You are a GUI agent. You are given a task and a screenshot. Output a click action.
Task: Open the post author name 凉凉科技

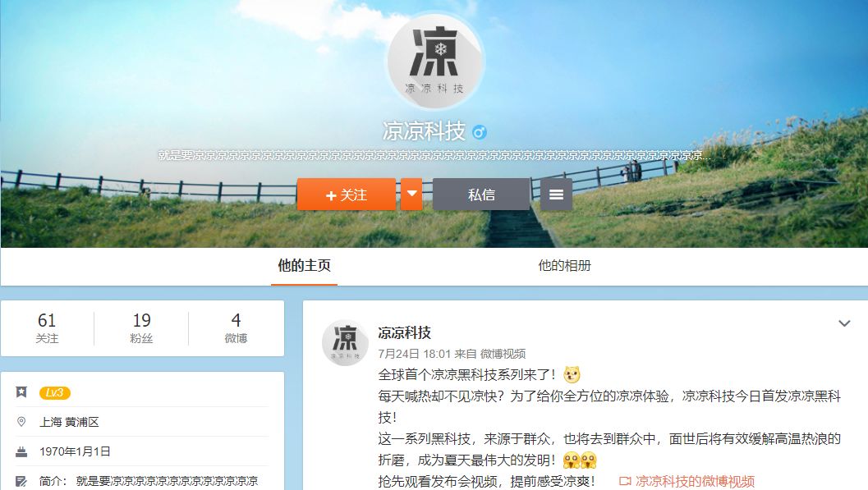(405, 332)
